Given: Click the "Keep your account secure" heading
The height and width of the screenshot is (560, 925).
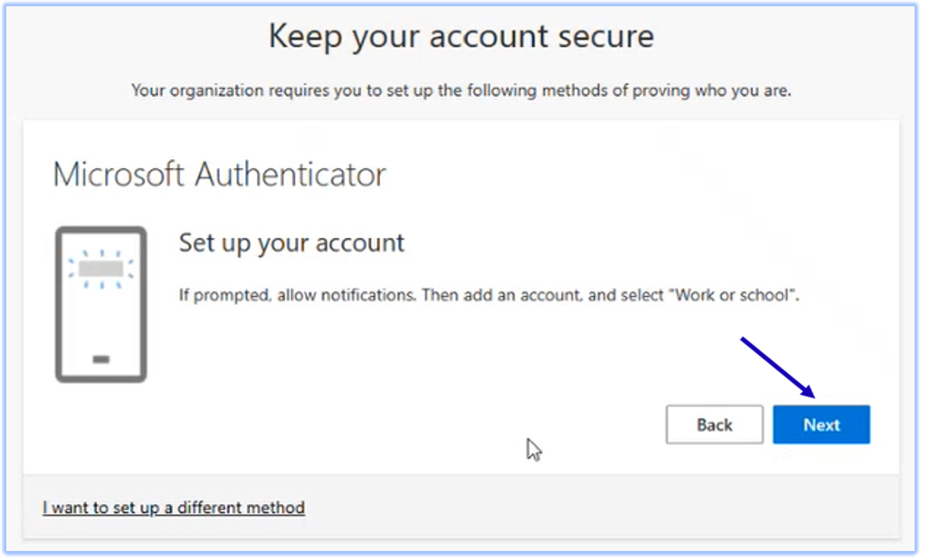Looking at the screenshot, I should click(461, 36).
